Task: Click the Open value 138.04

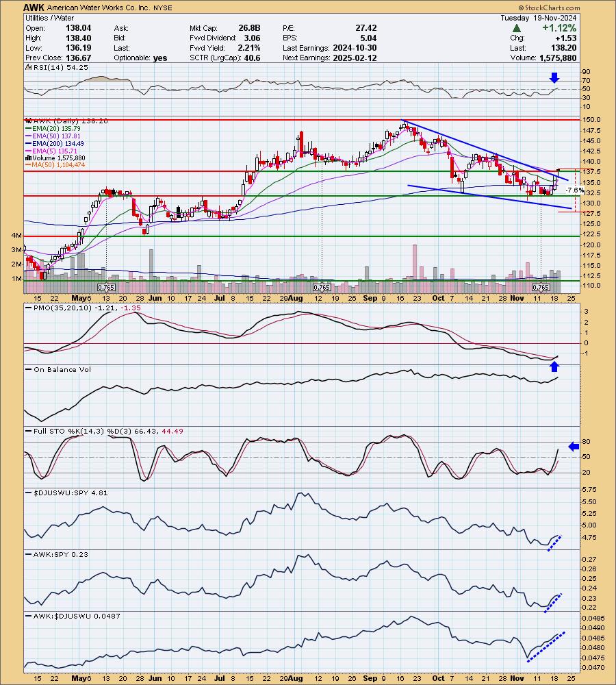Action: click(x=79, y=28)
